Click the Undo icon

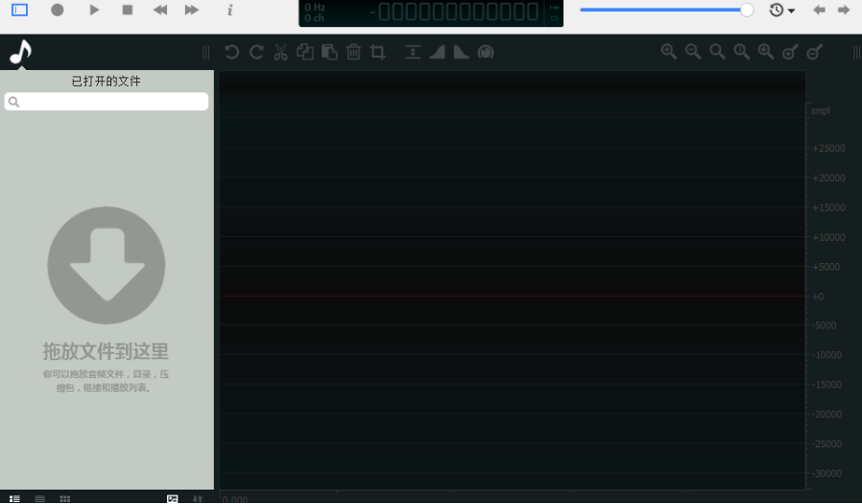[232, 52]
